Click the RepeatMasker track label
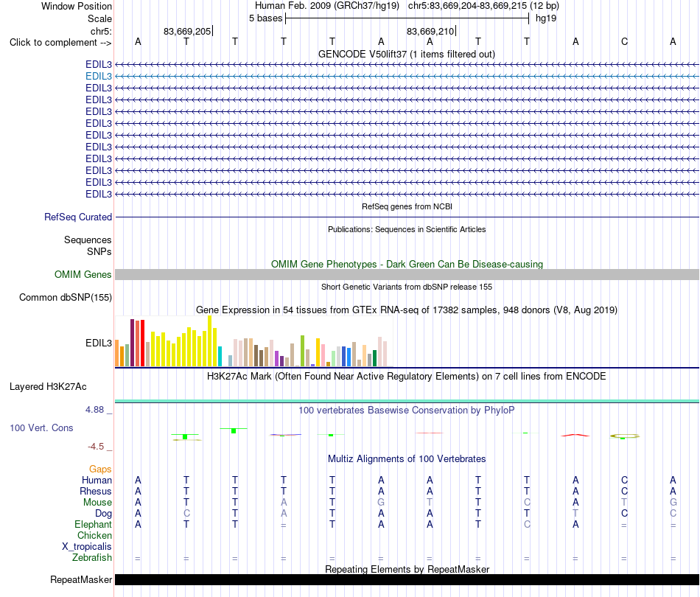The height and width of the screenshot is (597, 700). pos(81,579)
